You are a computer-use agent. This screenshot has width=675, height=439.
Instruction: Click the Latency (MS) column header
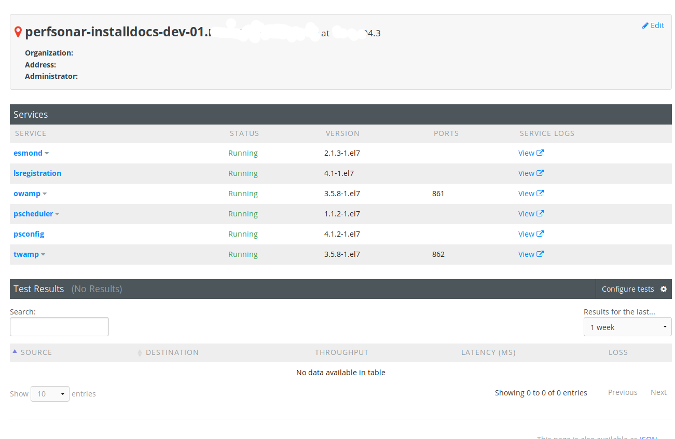tap(488, 352)
